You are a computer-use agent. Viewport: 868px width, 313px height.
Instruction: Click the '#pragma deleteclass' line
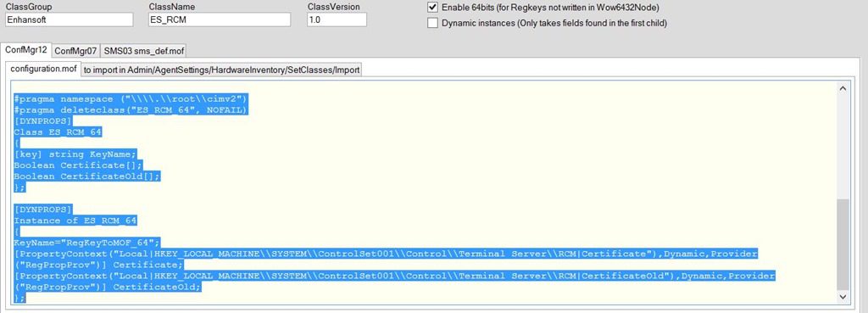coord(131,110)
